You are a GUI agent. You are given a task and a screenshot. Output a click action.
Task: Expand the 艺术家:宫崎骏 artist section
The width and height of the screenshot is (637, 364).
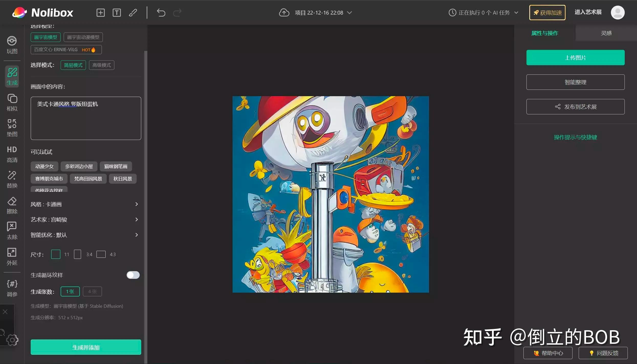tap(85, 219)
